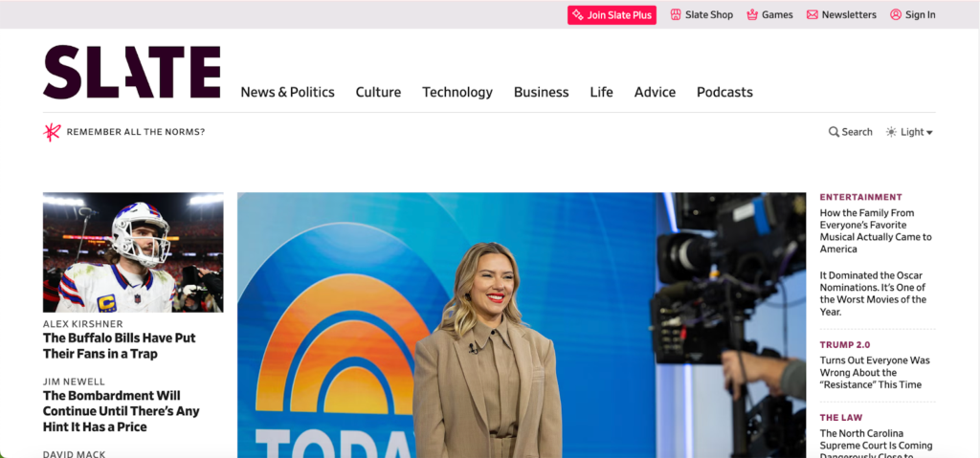This screenshot has width=980, height=458.
Task: Click the pink star icon beside Remember All the Norms
Action: coord(52,132)
